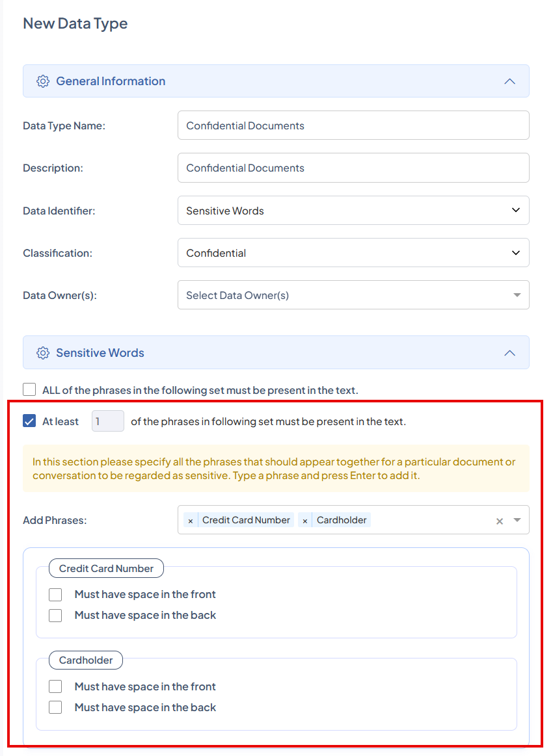
Task: Check the ALL of the phrases checkbox
Action: [x=29, y=390]
